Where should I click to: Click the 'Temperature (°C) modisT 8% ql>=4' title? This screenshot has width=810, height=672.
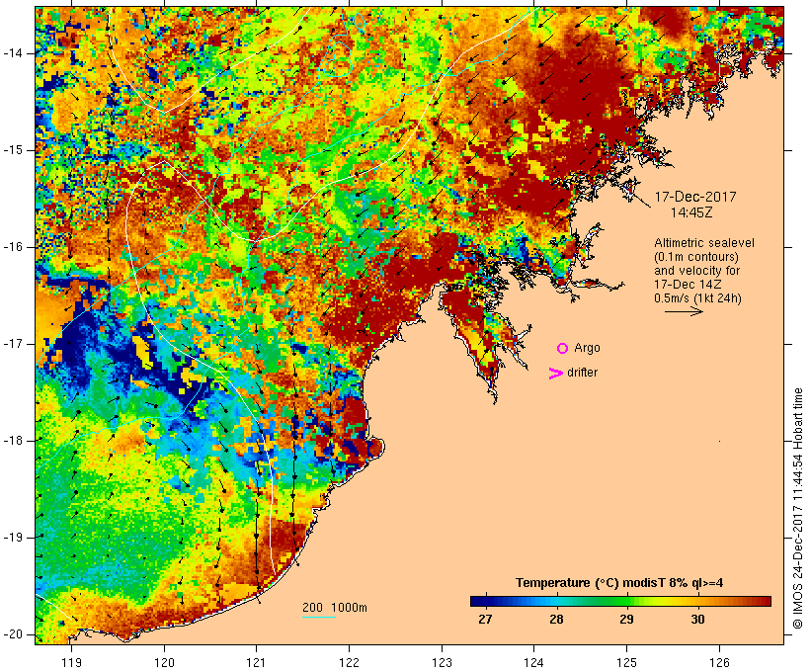(x=619, y=583)
